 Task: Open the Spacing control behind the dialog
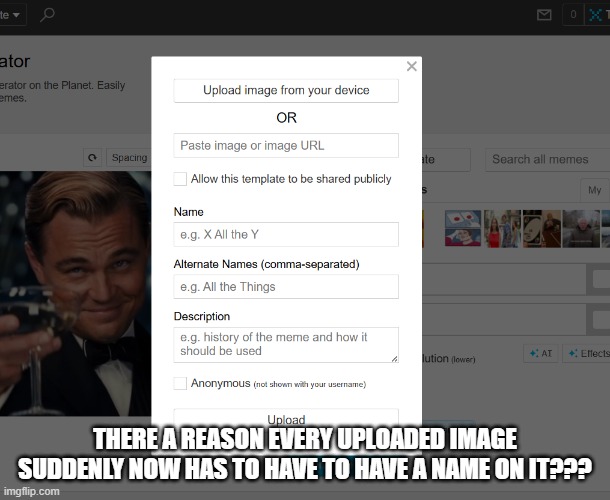tap(129, 158)
